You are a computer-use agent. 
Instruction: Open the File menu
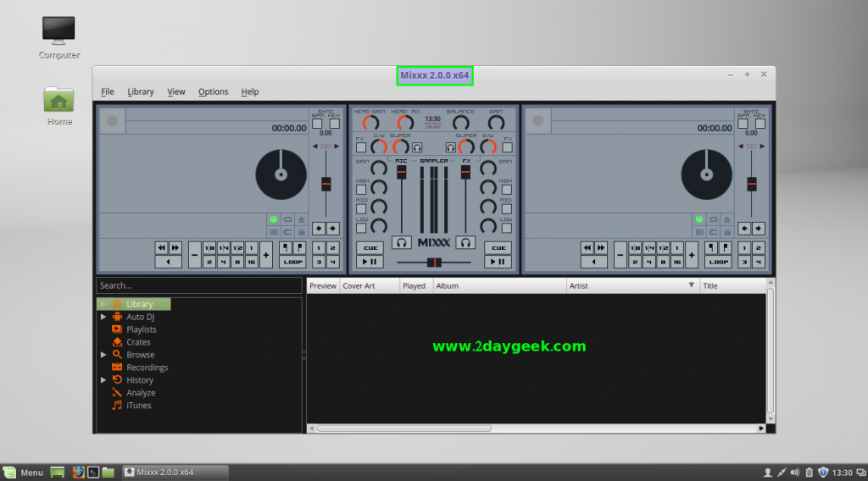click(108, 91)
